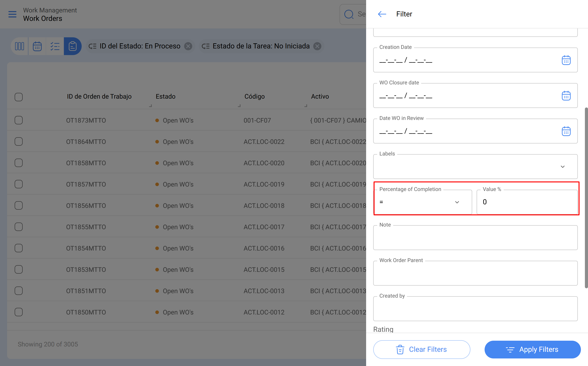Open Percentage of Completion operator dropdown

click(x=423, y=202)
